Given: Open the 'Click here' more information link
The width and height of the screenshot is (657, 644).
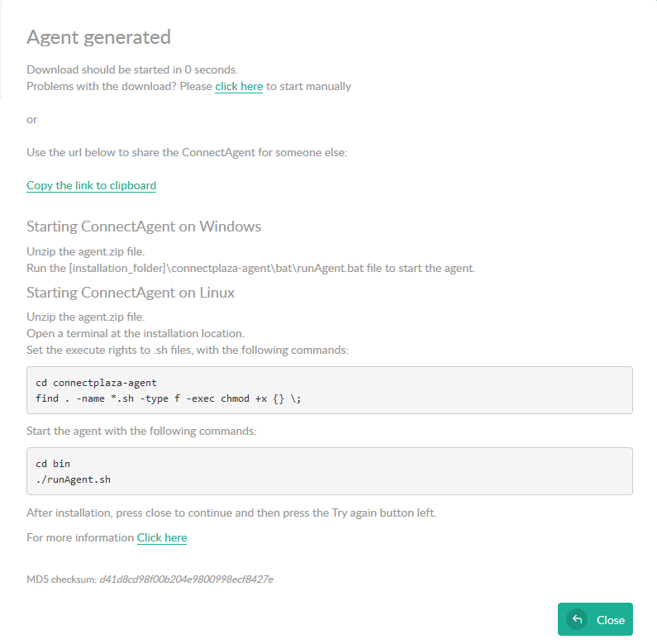Looking at the screenshot, I should pos(162,537).
